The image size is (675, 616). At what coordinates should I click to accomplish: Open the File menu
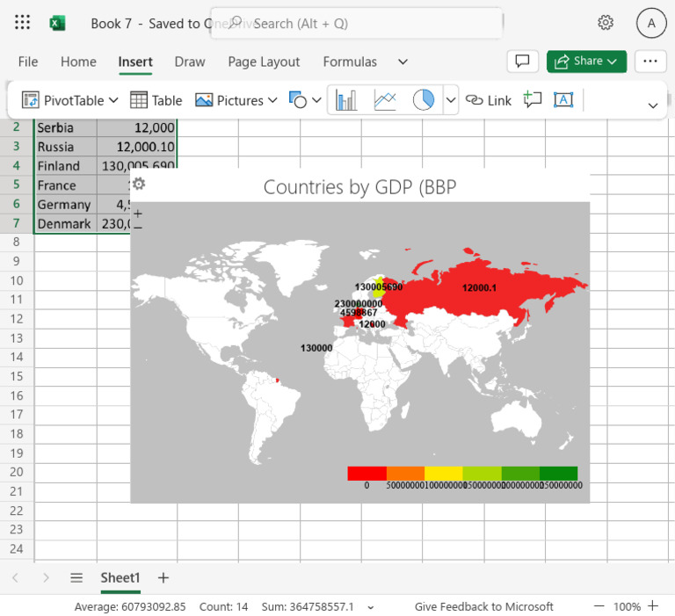28,62
